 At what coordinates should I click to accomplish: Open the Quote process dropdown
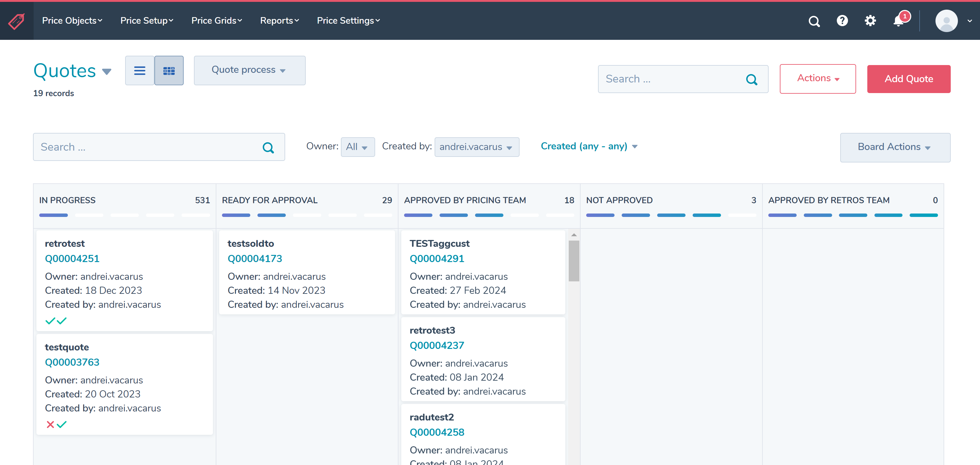[250, 70]
